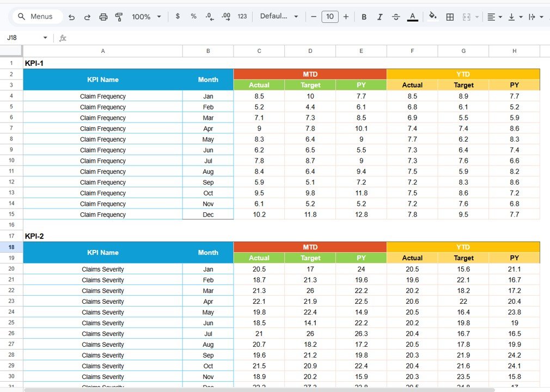Format selection as currency
550x392 pixels.
click(x=178, y=16)
